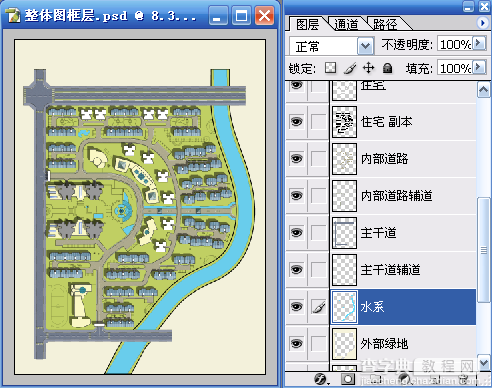Click the 填充 100% value field
The image size is (492, 388).
[x=455, y=68]
